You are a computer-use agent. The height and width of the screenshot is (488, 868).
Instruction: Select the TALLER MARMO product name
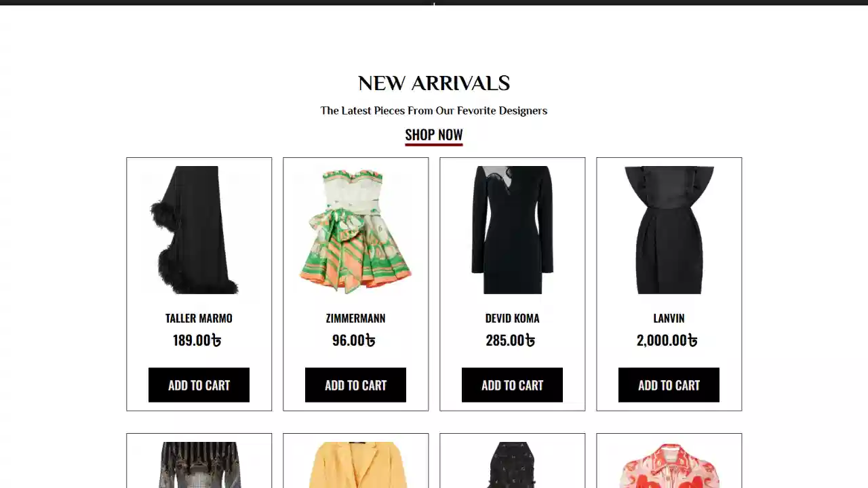(199, 318)
